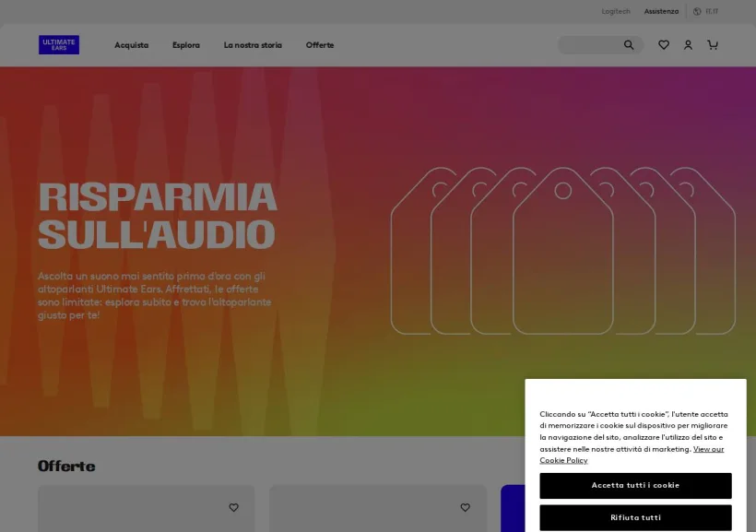Open the account profile icon
756x532 pixels.
(688, 45)
